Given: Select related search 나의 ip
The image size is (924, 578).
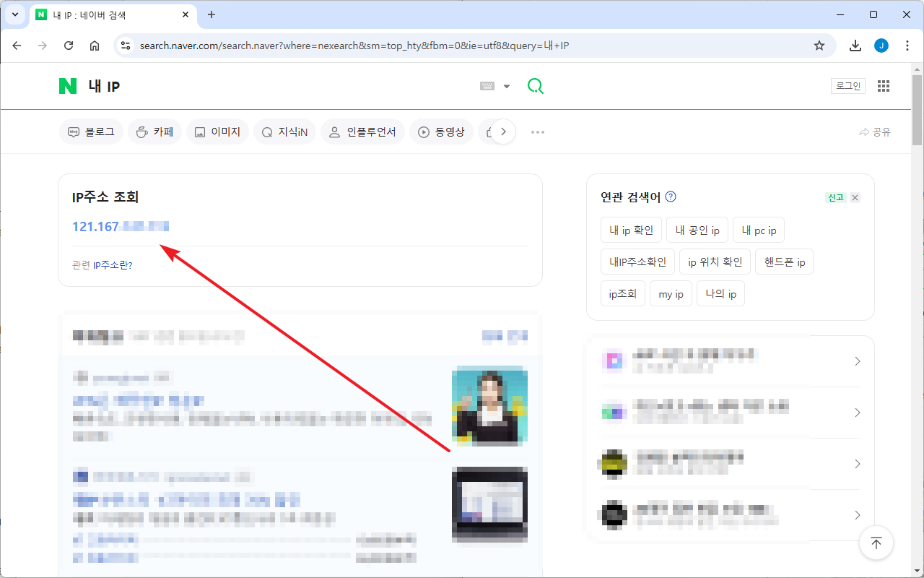Looking at the screenshot, I should point(721,294).
